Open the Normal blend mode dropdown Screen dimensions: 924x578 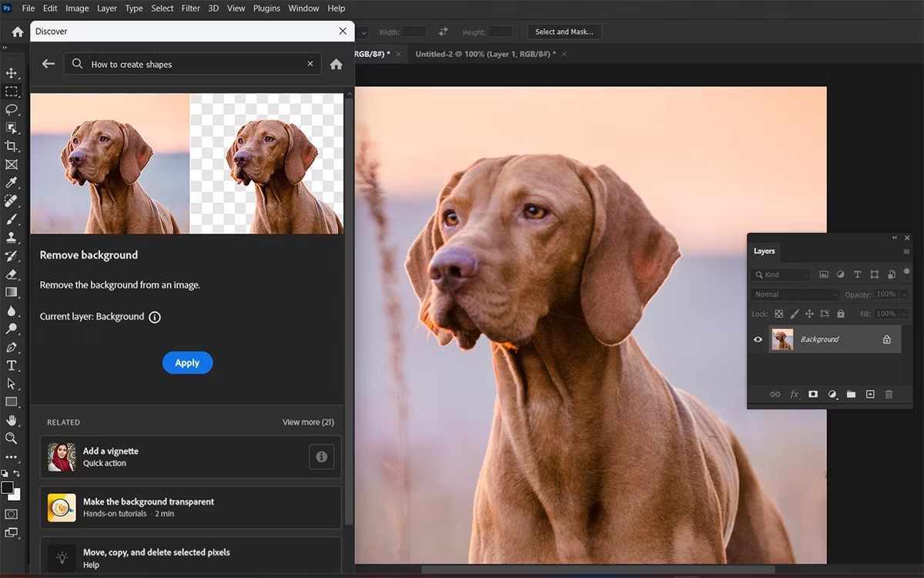[x=795, y=294]
